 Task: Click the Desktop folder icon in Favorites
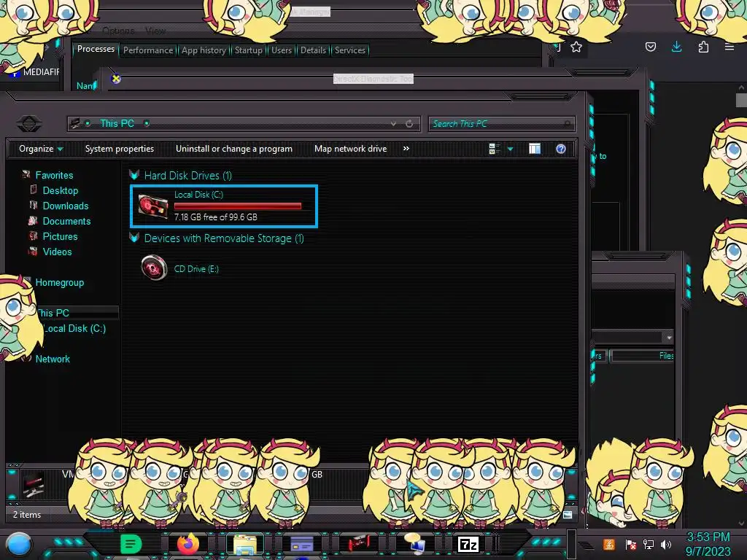tap(34, 190)
